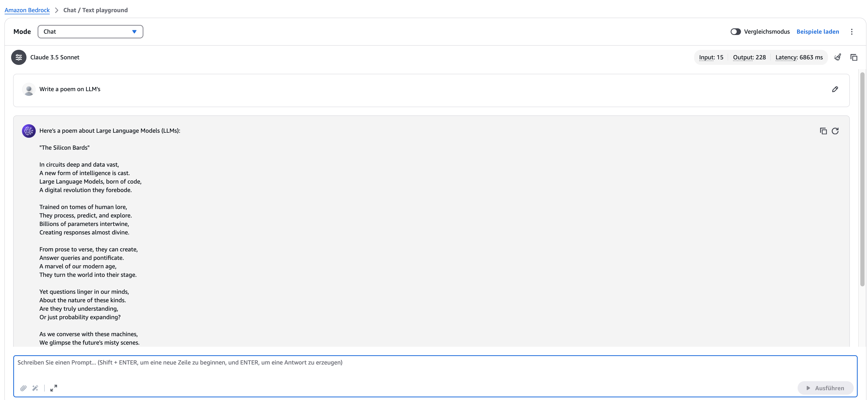Viewport: 868px width, 400px height.
Task: Edit the 'Write a poem' prompt
Action: point(835,89)
